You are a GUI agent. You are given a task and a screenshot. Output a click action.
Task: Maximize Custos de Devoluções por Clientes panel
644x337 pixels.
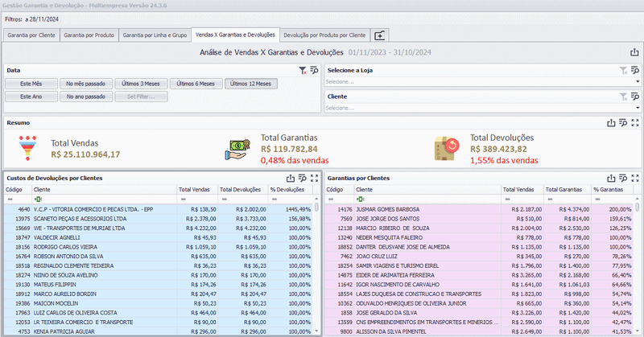click(314, 178)
